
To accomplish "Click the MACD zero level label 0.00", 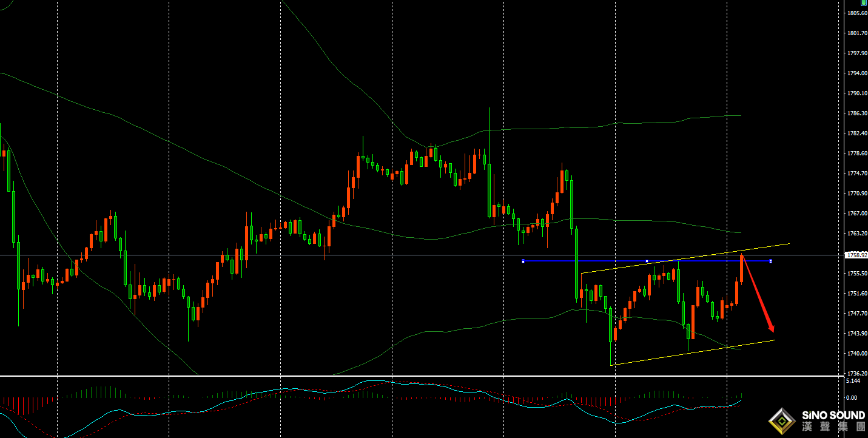I will (852, 398).
